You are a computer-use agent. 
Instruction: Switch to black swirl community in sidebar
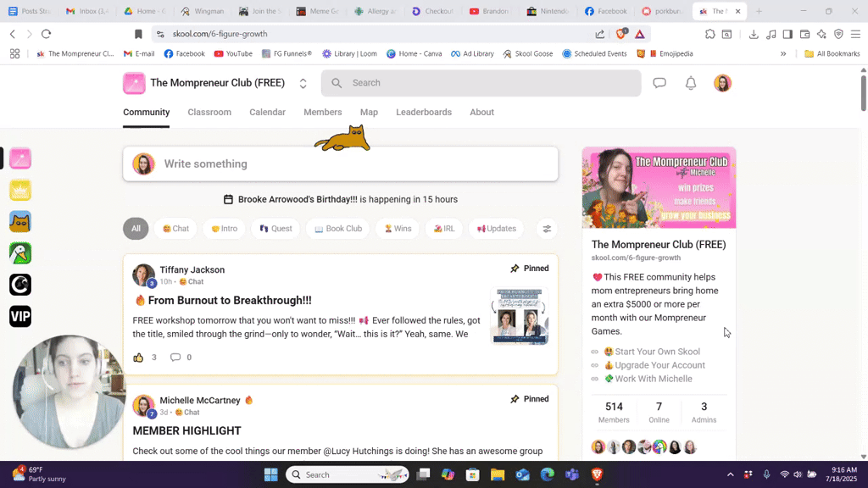click(20, 285)
